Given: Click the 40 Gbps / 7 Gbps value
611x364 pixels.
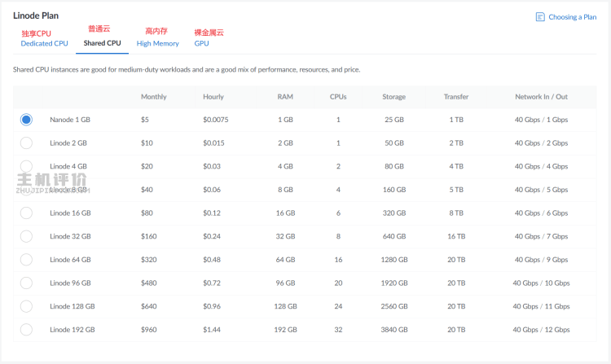Looking at the screenshot, I should (x=541, y=236).
